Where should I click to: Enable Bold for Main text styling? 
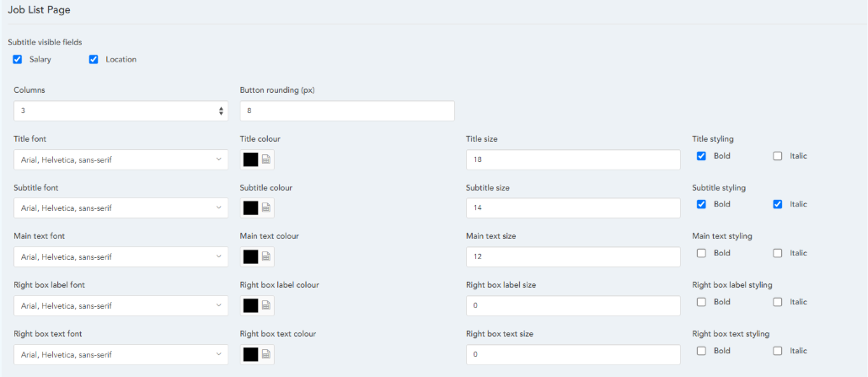click(701, 253)
